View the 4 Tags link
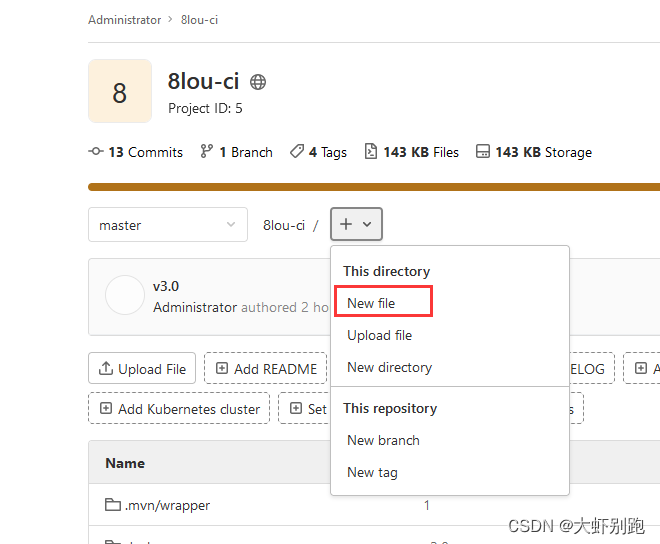Screen dimensions: 660x544 click(318, 152)
